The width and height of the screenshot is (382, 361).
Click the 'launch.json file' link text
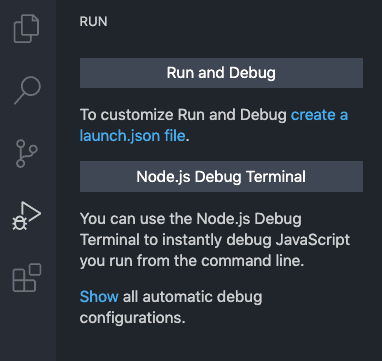[x=132, y=136]
